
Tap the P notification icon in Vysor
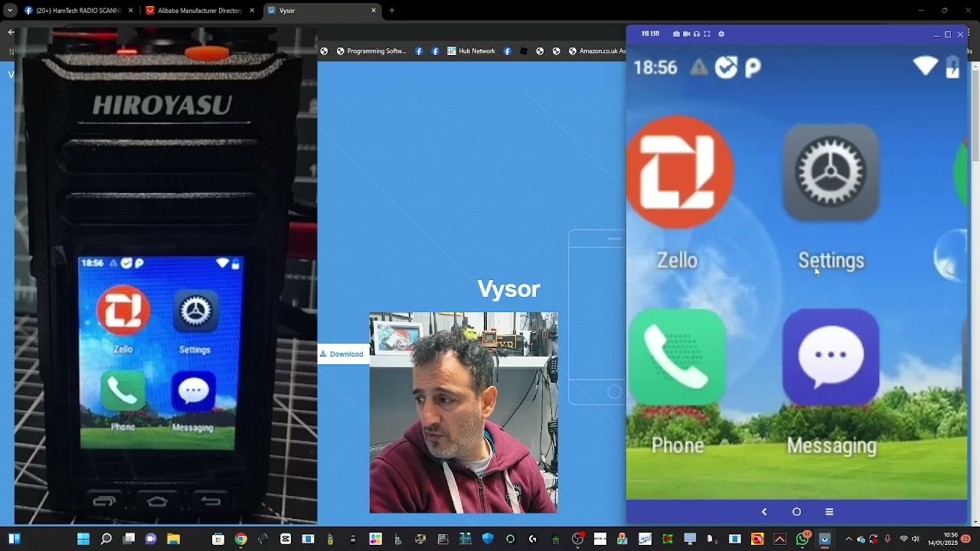point(753,68)
